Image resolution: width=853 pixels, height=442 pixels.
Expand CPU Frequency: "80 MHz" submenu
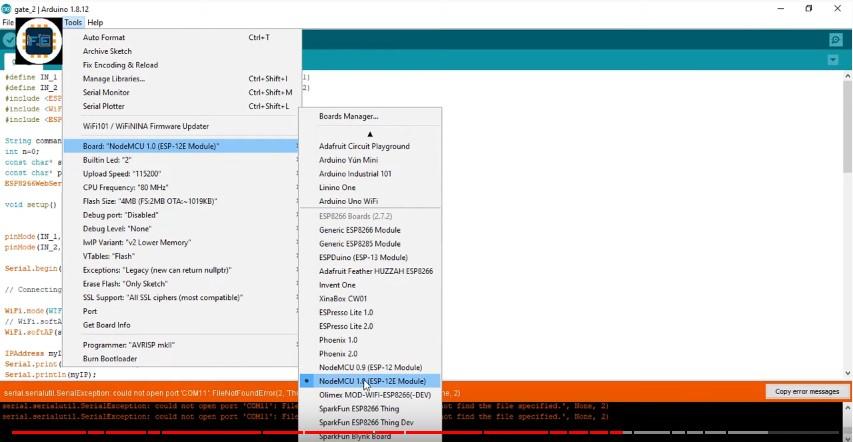pos(182,187)
